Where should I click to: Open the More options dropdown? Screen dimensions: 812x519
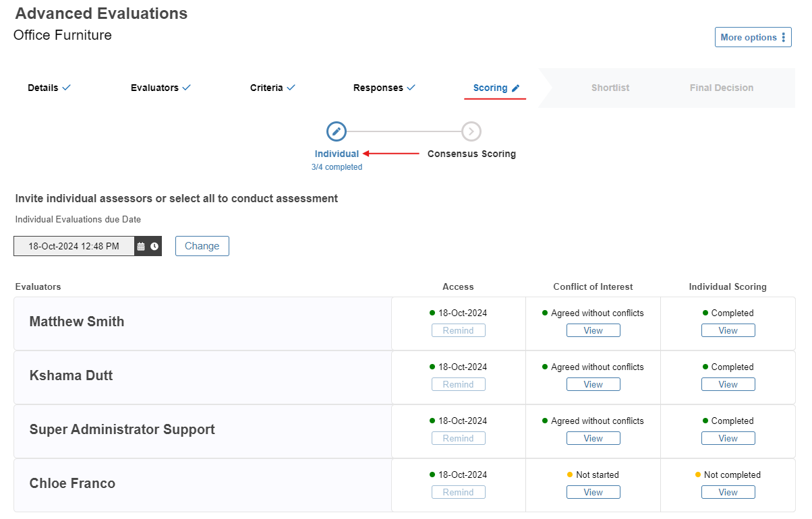[753, 37]
